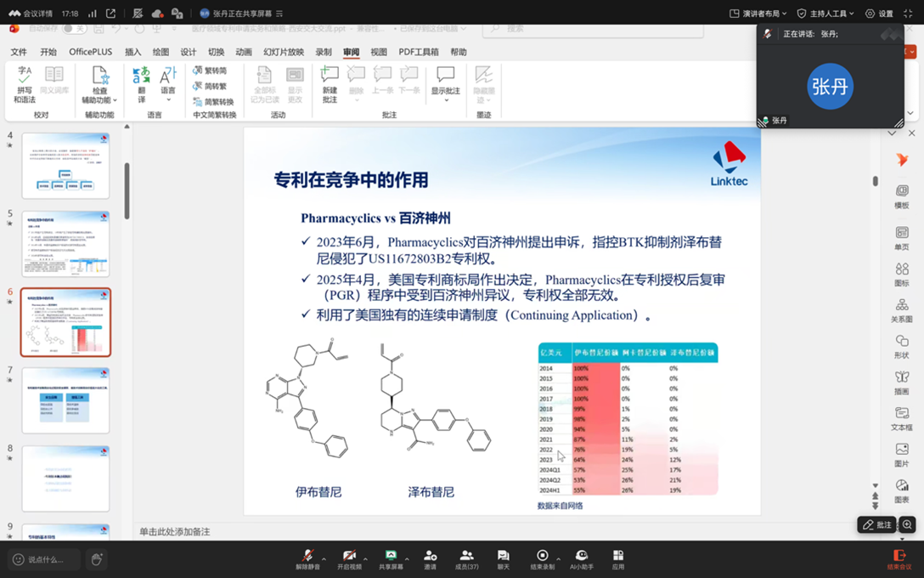Click 简繁转换 conversion button
The height and width of the screenshot is (578, 924).
tap(212, 101)
